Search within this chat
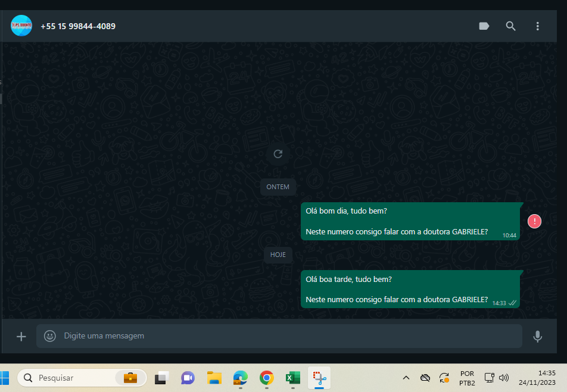This screenshot has width=567, height=392. [x=510, y=26]
